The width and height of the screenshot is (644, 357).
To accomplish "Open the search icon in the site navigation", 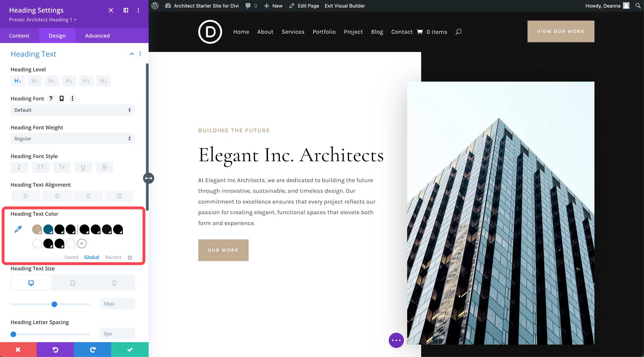I will coord(458,32).
